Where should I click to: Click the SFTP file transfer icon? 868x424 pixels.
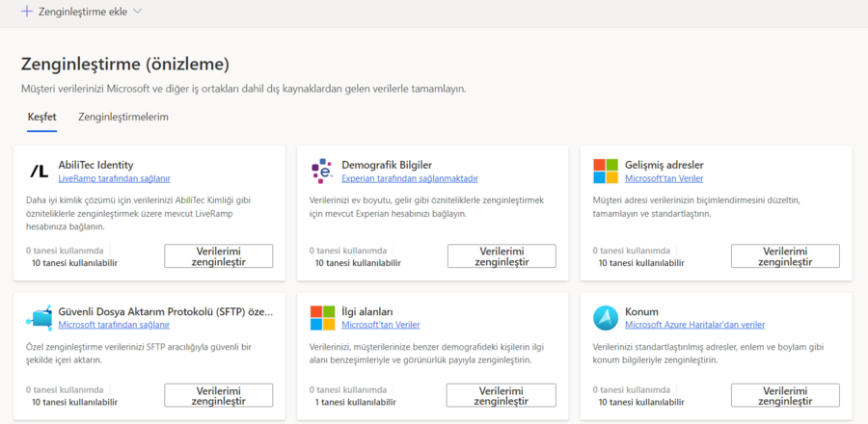click(39, 317)
